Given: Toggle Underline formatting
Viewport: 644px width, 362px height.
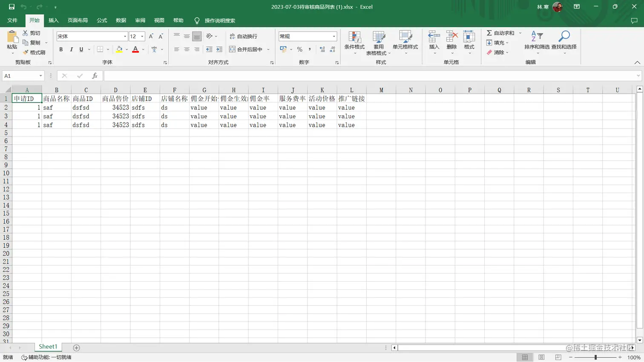Looking at the screenshot, I should point(81,49).
